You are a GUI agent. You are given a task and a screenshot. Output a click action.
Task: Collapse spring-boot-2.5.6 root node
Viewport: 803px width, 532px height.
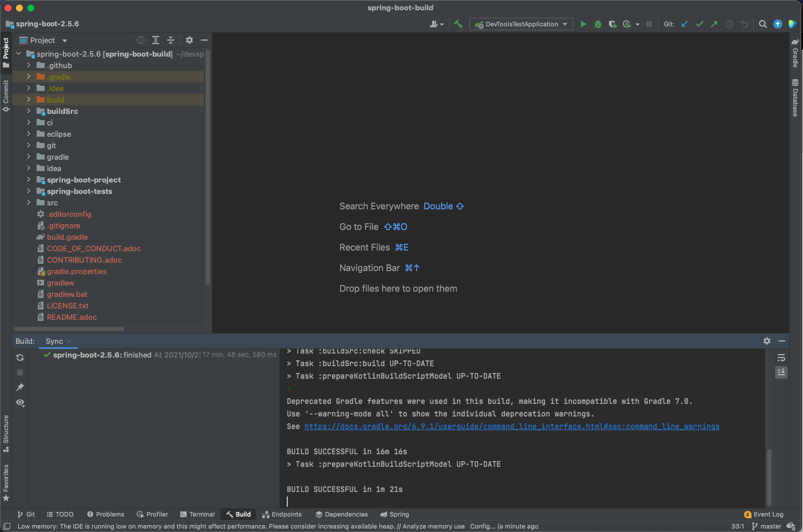[x=19, y=54]
